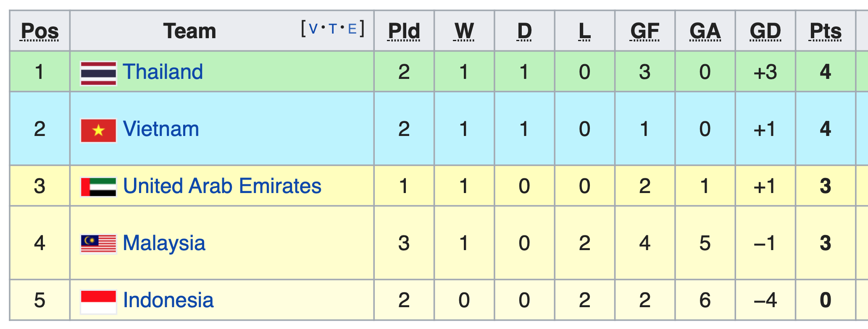The height and width of the screenshot is (329, 868).
Task: Edit template via the E link
Action: click(x=352, y=29)
